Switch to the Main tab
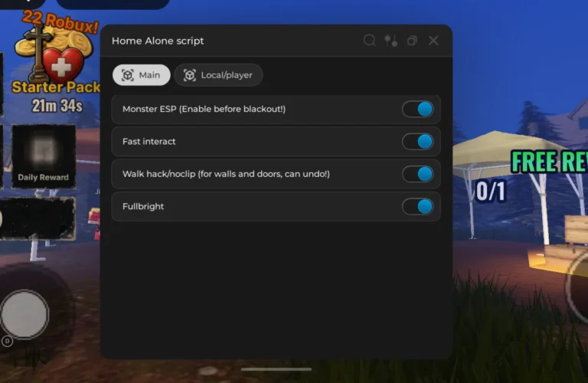This screenshot has height=383, width=588. coord(142,75)
